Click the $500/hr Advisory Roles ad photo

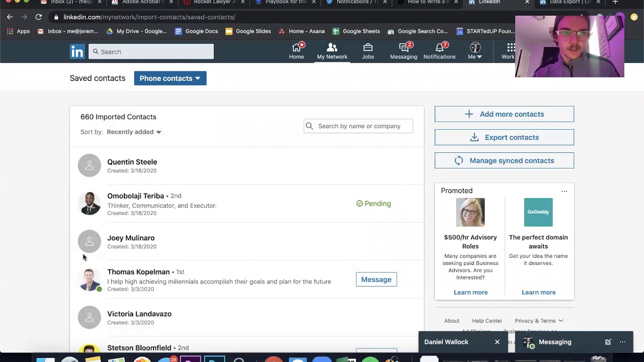tap(470, 212)
